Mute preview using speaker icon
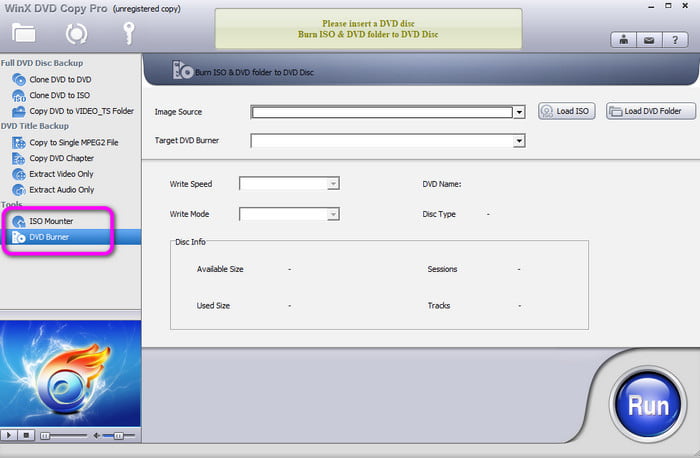The width and height of the screenshot is (700, 458). click(96, 436)
